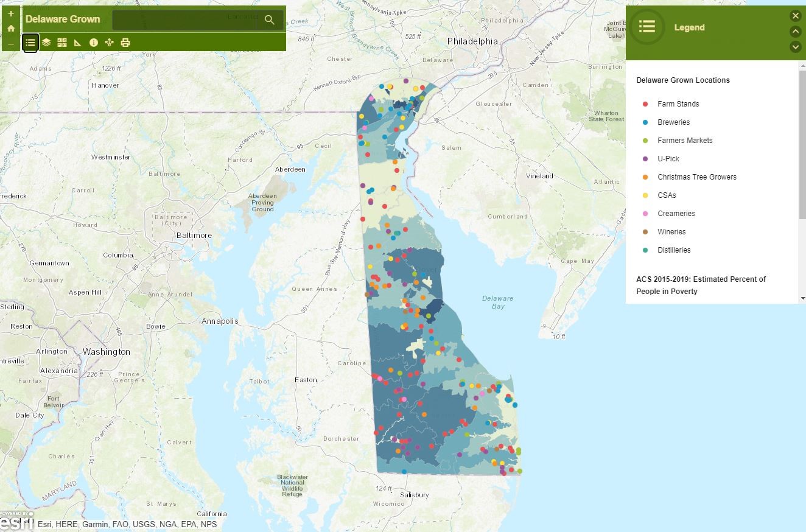Image resolution: width=806 pixels, height=532 pixels.
Task: Reset map with the home button
Action: pos(11,29)
